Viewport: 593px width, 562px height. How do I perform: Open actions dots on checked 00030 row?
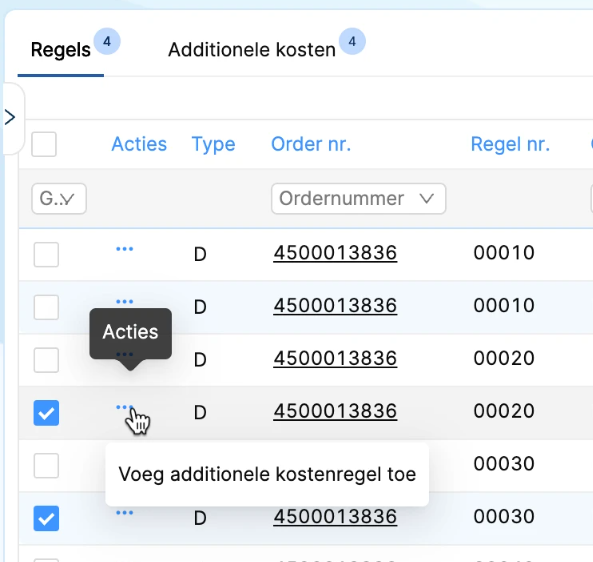coord(124,513)
